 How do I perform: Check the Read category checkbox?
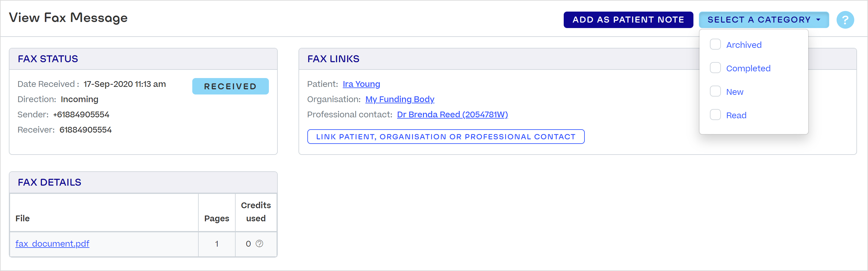coord(715,115)
